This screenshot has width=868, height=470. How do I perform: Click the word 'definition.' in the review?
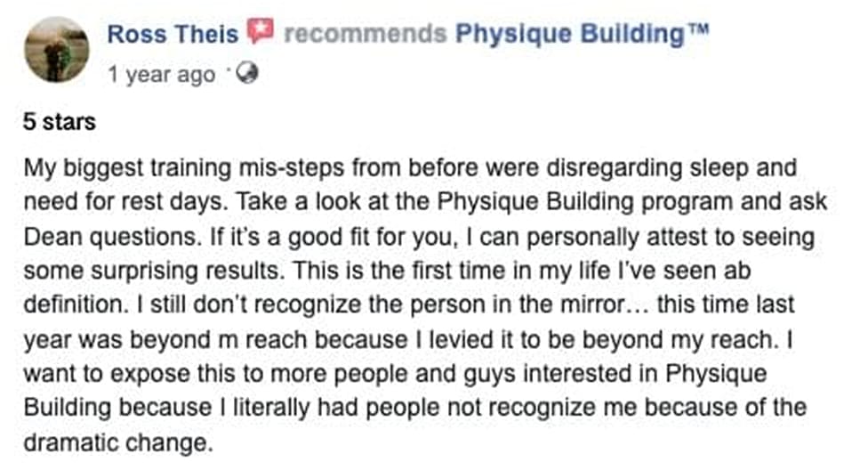[x=76, y=304]
